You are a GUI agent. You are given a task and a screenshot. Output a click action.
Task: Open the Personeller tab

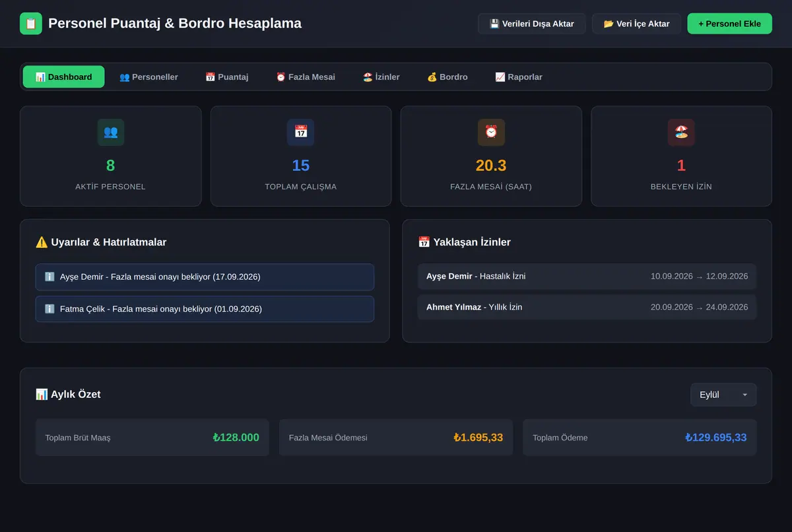(148, 77)
